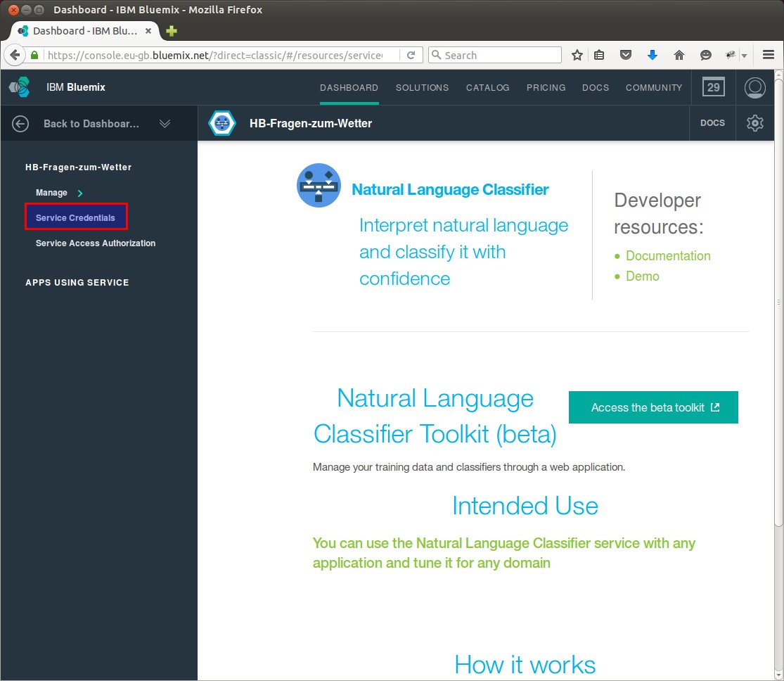Open the DOCS item in top navigation

point(596,87)
